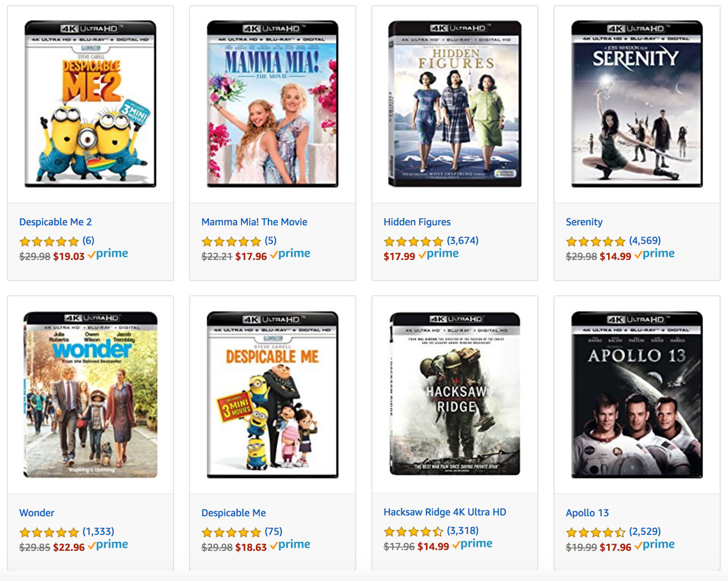This screenshot has height=581, width=728.
Task: View the Wonder movie cover image
Action: click(x=90, y=395)
